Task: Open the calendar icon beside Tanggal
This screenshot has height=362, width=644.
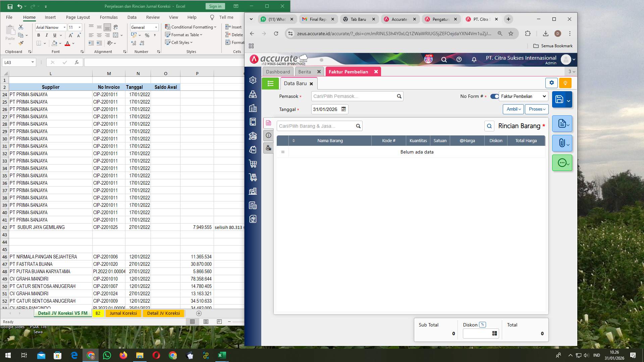Action: tap(343, 109)
